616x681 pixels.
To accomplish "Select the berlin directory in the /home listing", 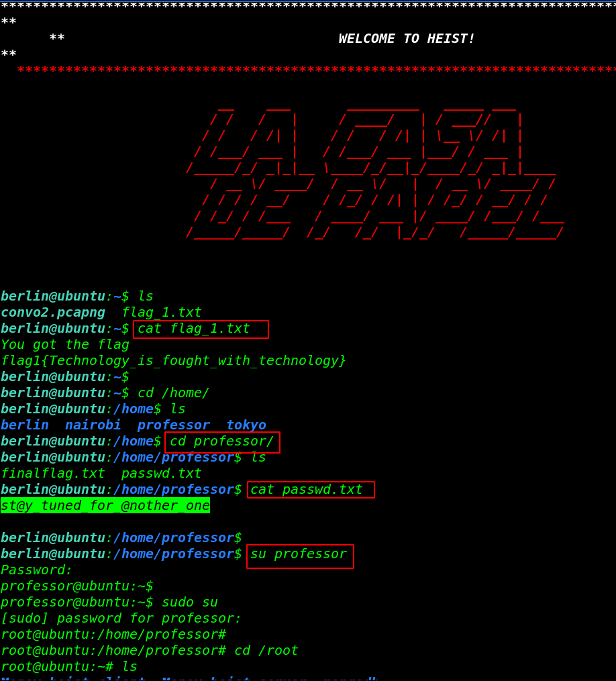I will 25,425.
